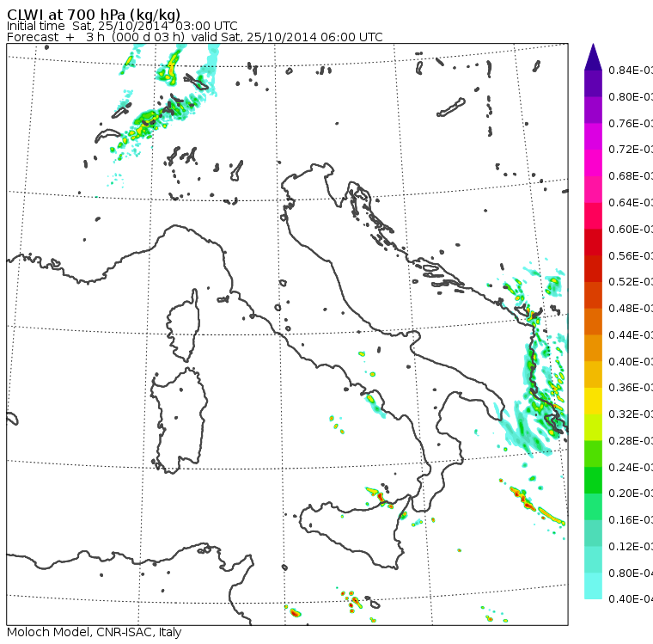
Task: Click the 0.28E-03 scale label
Action: 631,440
